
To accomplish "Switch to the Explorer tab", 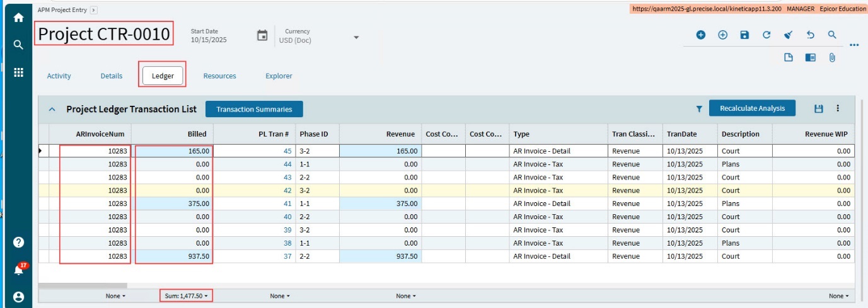I will coord(279,76).
